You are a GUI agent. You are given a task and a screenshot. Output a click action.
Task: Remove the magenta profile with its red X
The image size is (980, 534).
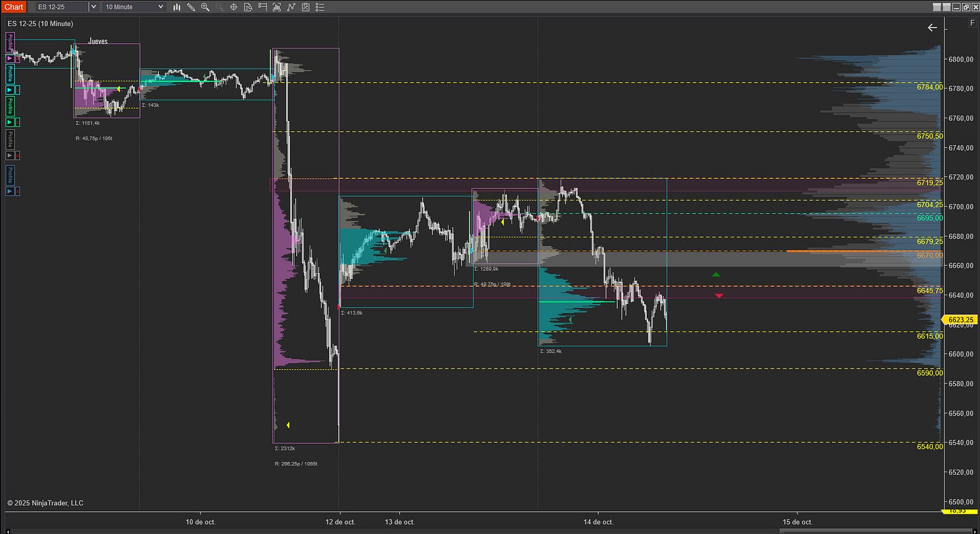[x=17, y=59]
